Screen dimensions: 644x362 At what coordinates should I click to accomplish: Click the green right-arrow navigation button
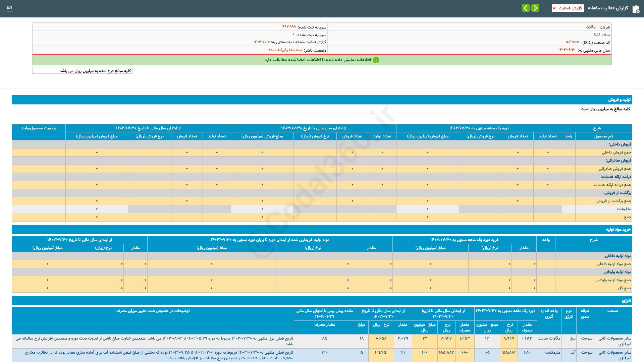[x=535, y=8]
